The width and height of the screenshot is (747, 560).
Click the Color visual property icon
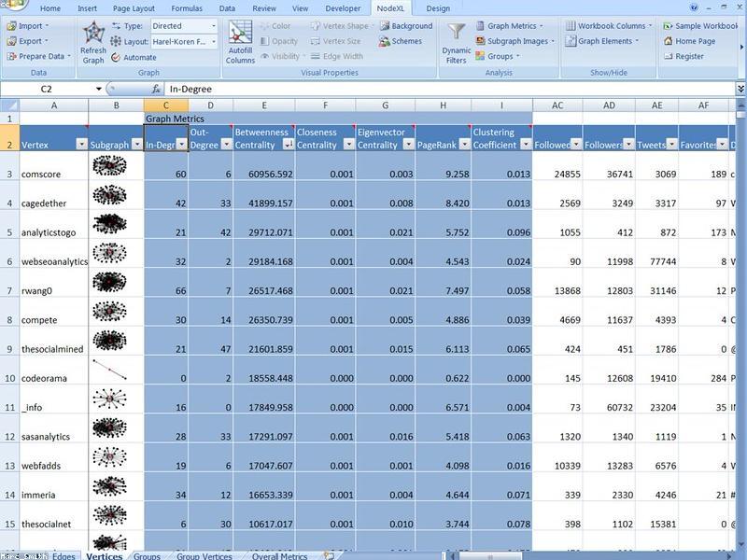coord(264,26)
